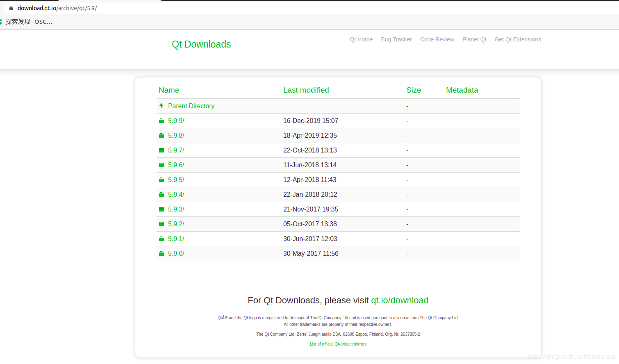Click the Metadata column header
Viewport: 619px width, 364px height.
coord(462,90)
